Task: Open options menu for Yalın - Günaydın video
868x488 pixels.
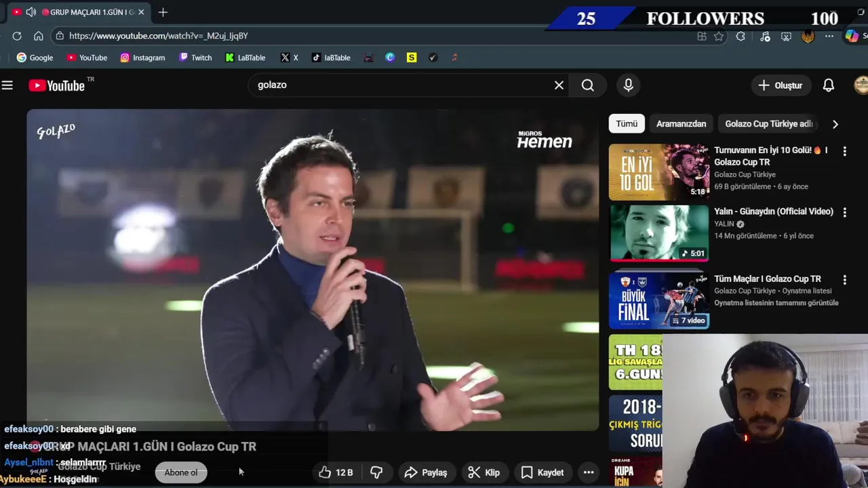Action: 844,212
